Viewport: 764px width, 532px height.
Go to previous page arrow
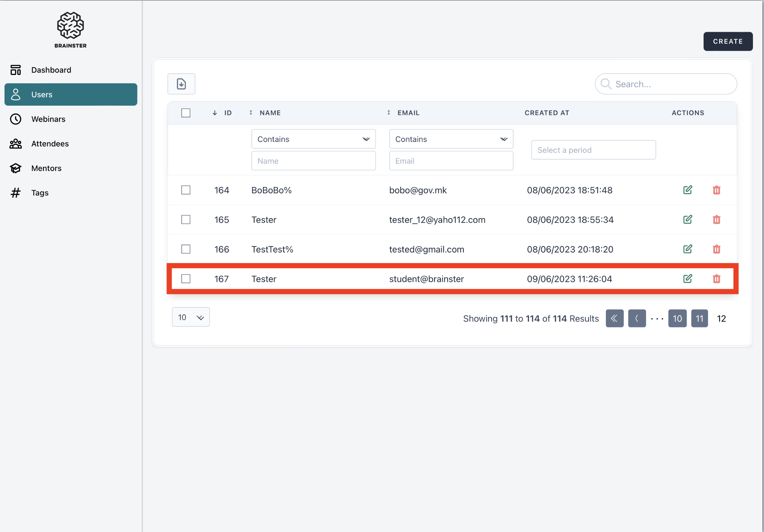pyautogui.click(x=637, y=318)
